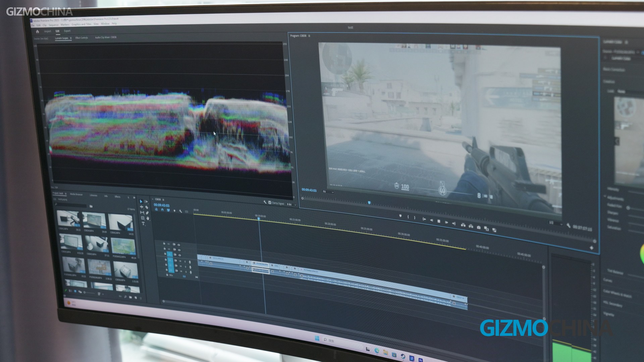
Task: Stop playback in Program Monitor
Action: tap(439, 221)
